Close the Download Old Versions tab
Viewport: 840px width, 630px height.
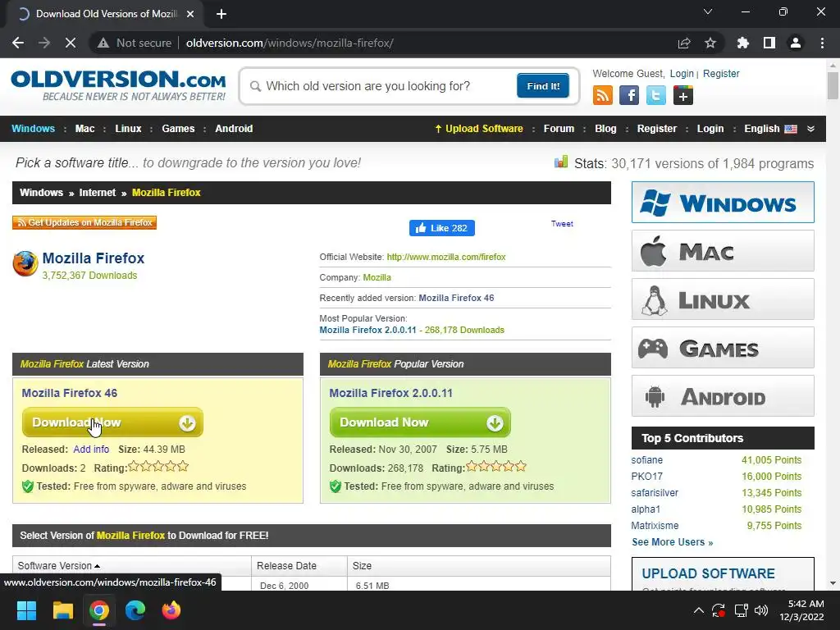pos(190,14)
